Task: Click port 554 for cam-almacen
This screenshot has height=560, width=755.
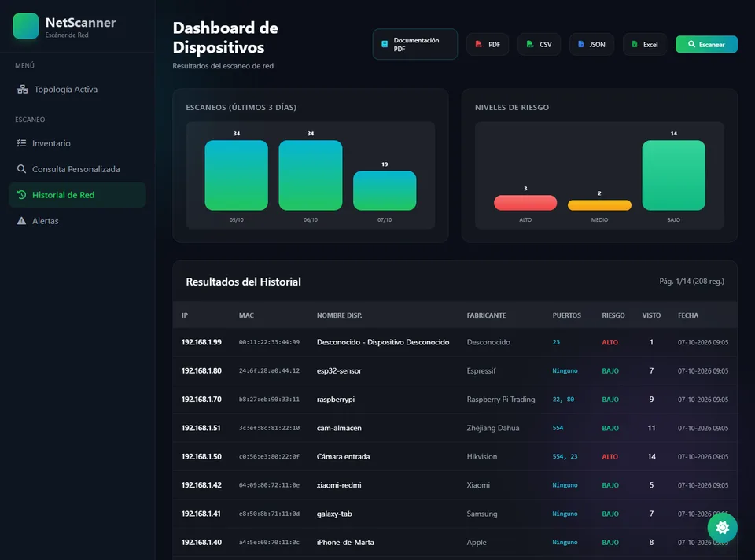Action: [x=558, y=428]
